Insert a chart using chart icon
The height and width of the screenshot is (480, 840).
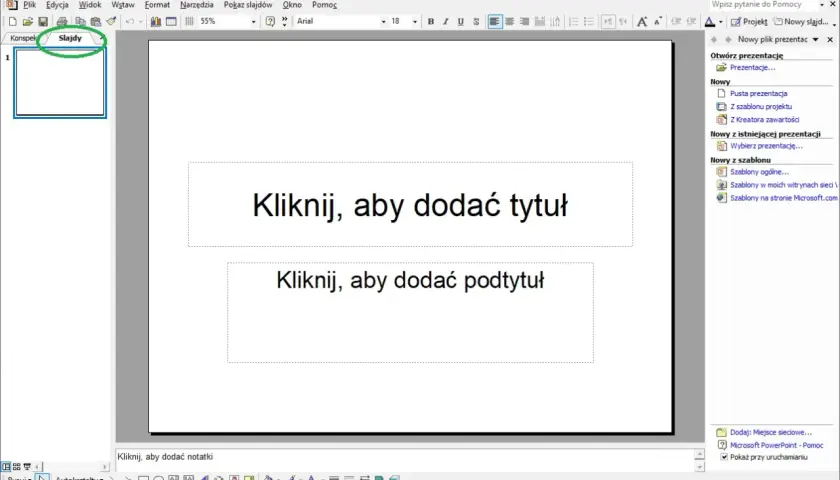coord(156,22)
